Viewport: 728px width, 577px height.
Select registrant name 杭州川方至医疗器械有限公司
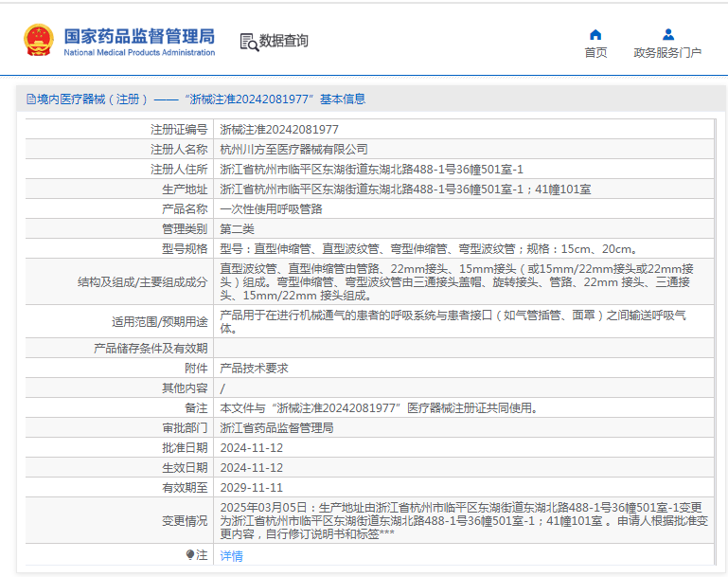pos(293,150)
